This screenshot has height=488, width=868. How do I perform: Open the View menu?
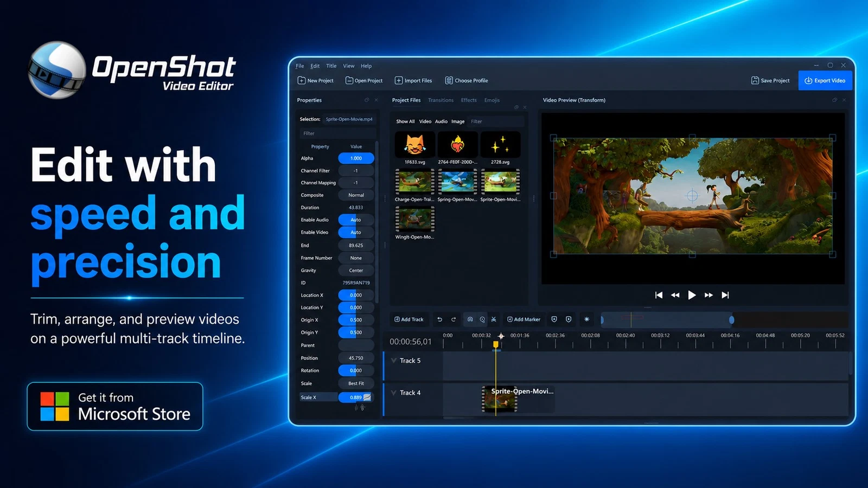coord(349,66)
